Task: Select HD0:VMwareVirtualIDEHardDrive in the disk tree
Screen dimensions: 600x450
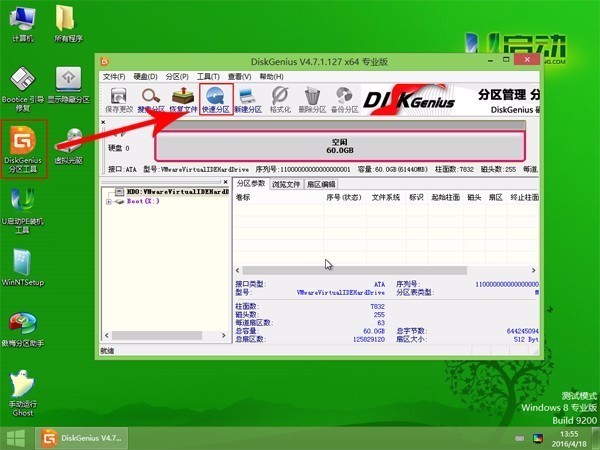Action: click(178, 192)
